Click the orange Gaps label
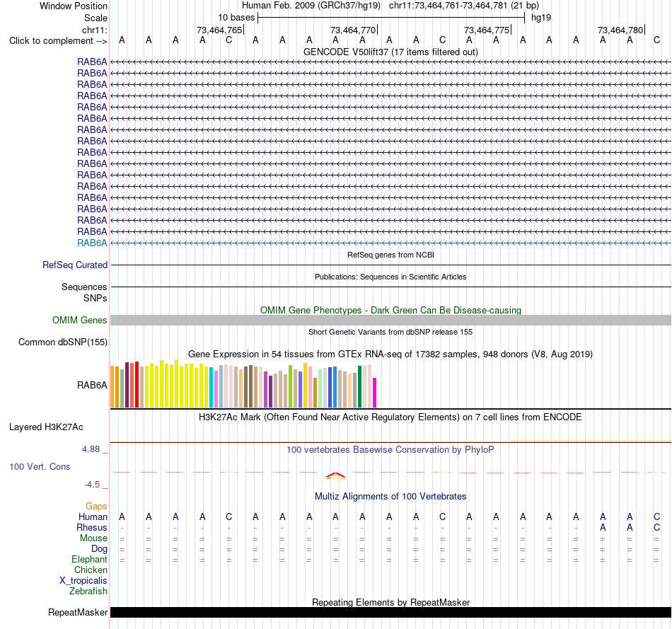The width and height of the screenshot is (672, 629). (96, 507)
